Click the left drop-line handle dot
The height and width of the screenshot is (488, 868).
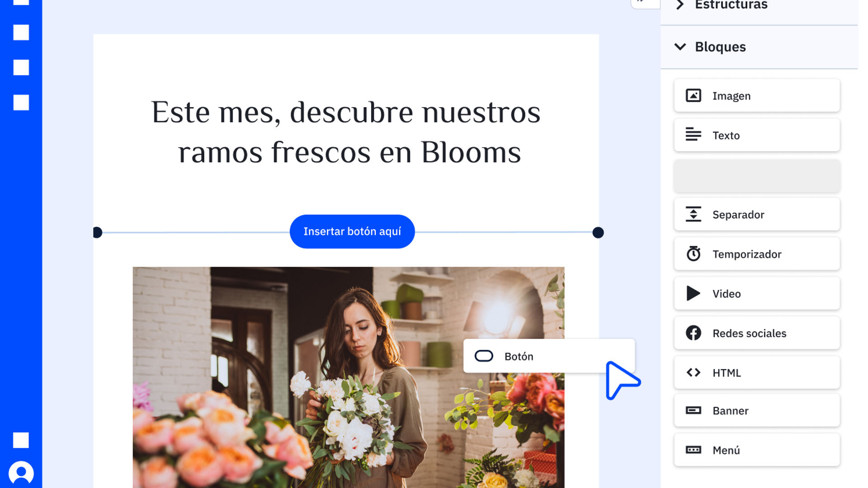pyautogui.click(x=97, y=232)
